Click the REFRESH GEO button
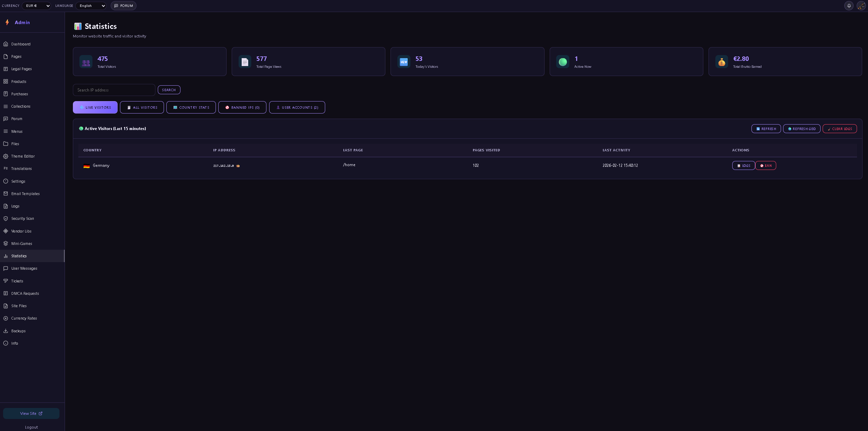 point(801,129)
